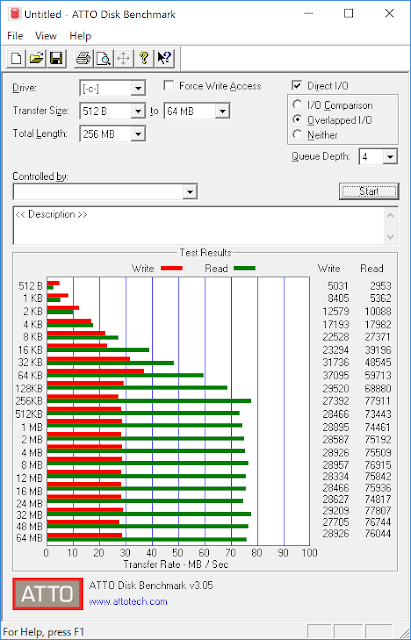This screenshot has height=640, width=411.
Task: Click the red Write legend swatch
Action: click(171, 268)
